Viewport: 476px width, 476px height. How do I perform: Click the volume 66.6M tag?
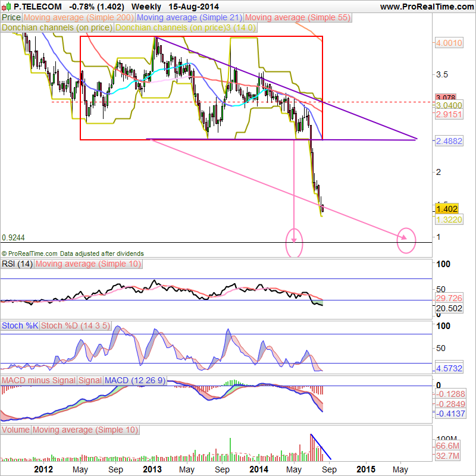447,446
